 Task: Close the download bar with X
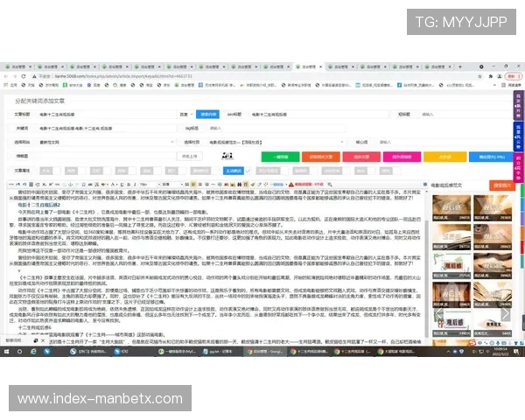[x=43, y=340]
